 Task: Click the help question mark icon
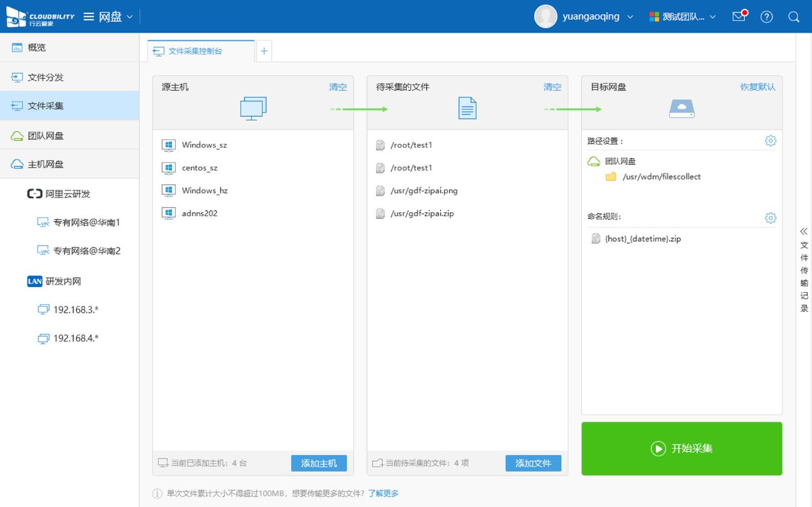click(767, 17)
